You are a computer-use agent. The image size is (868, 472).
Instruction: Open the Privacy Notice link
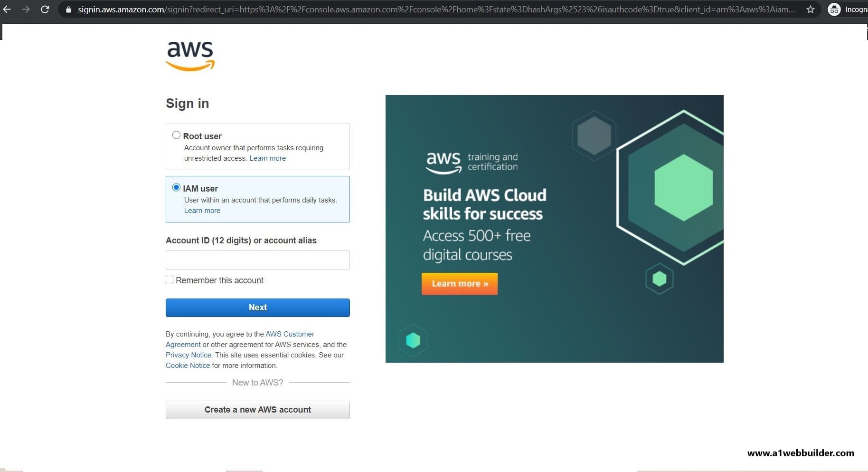point(188,355)
